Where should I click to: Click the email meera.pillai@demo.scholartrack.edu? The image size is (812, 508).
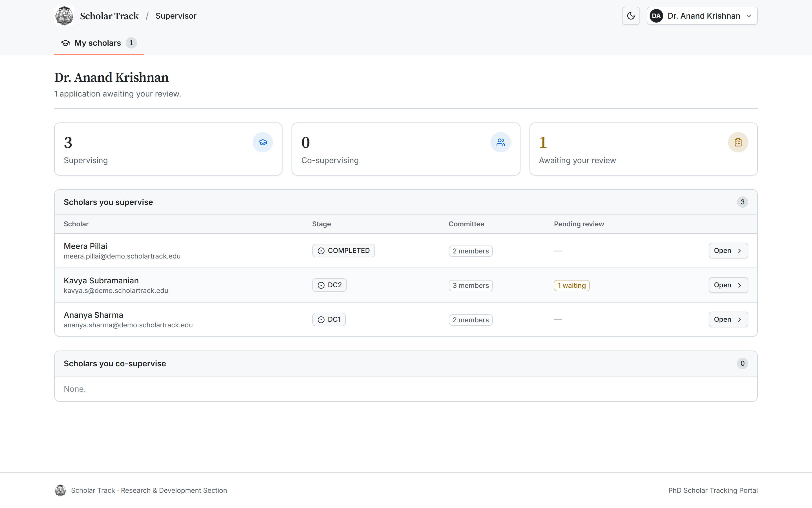pyautogui.click(x=122, y=256)
